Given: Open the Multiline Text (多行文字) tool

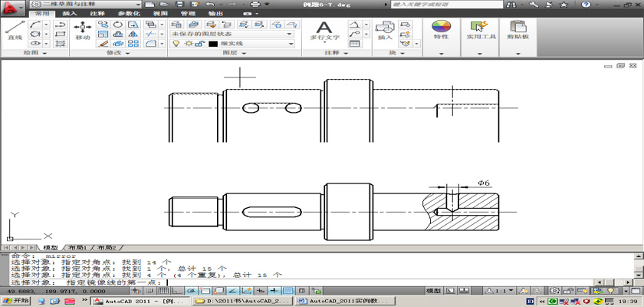Looking at the screenshot, I should [x=324, y=29].
